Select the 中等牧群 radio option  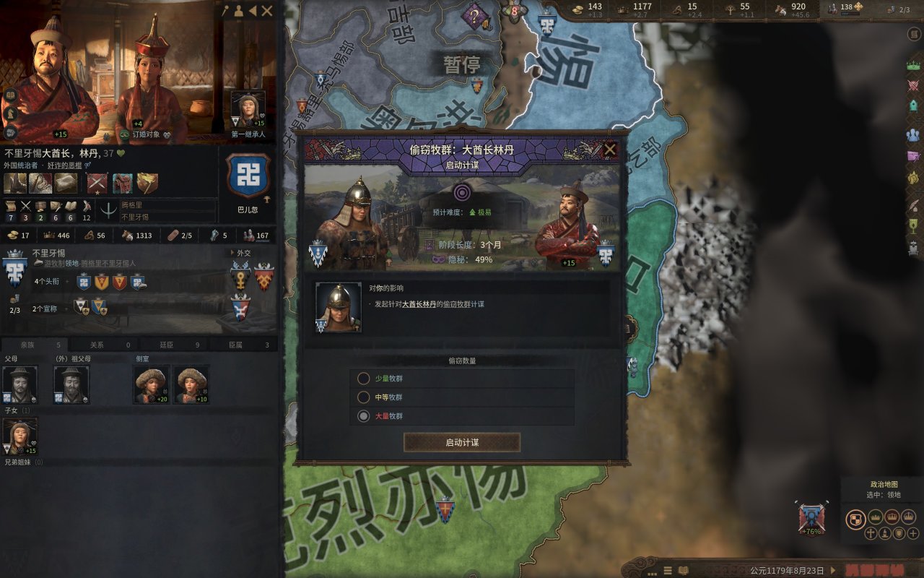pos(462,397)
